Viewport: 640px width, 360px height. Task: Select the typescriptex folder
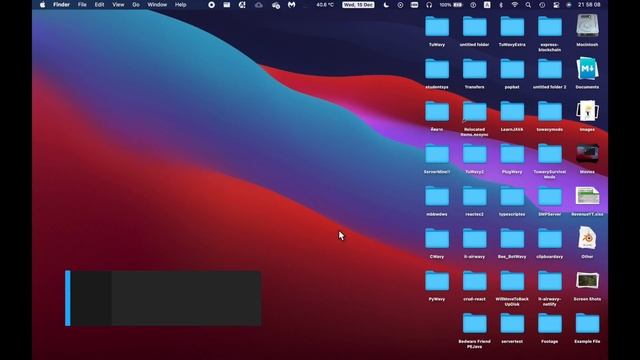[x=512, y=197]
